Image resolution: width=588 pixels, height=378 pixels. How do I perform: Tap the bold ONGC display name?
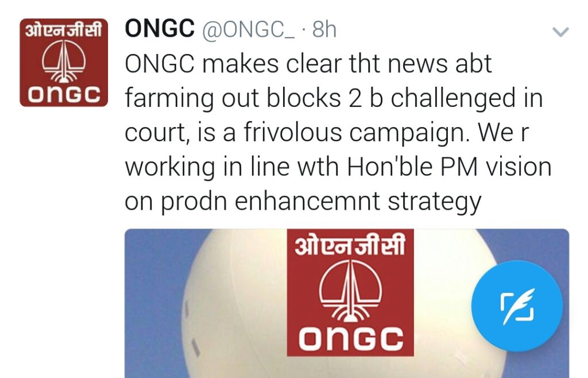click(160, 29)
